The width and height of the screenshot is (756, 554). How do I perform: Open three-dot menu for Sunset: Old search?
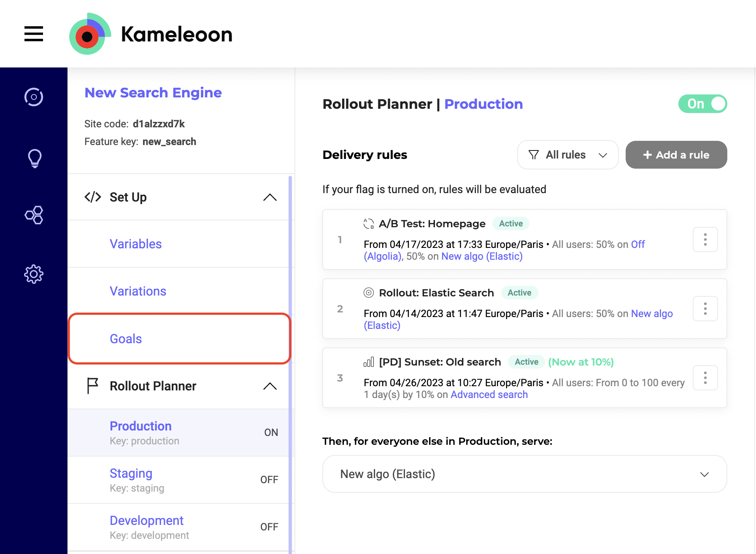coord(705,378)
